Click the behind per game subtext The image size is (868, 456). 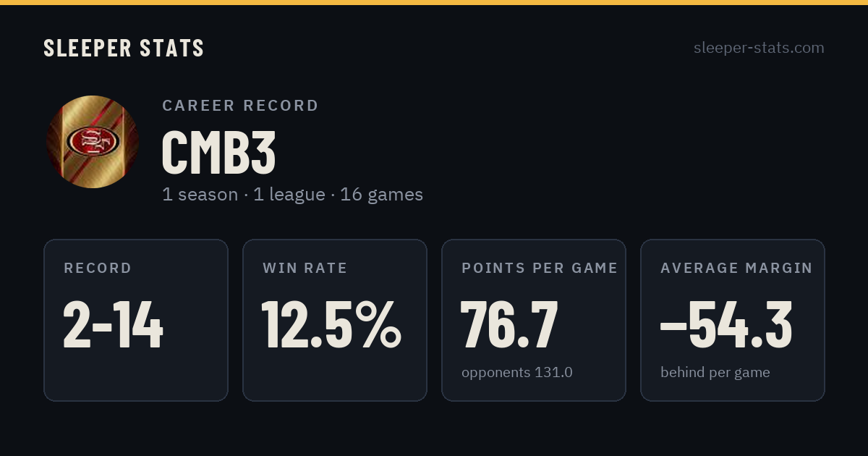[x=715, y=373]
